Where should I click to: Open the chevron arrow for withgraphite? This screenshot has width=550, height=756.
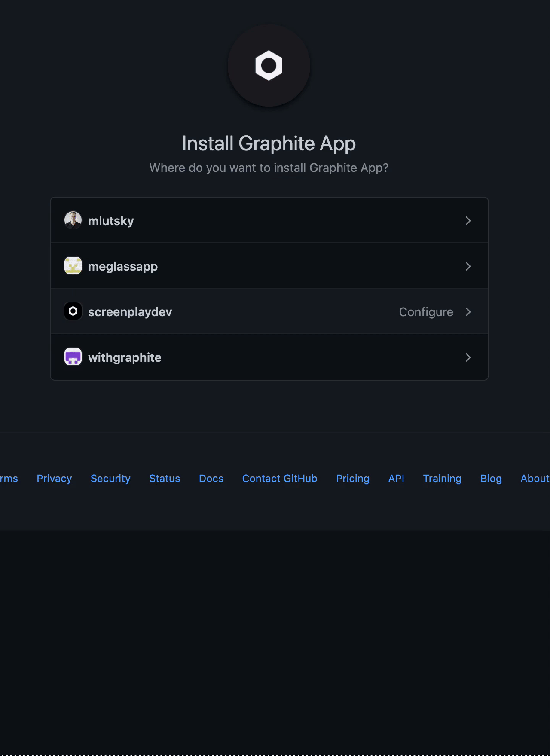pos(468,357)
